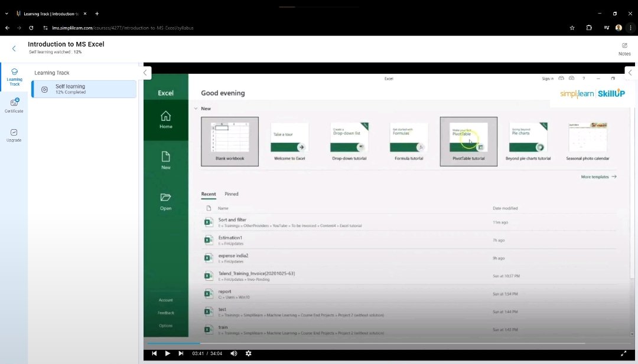Click Excel help question mark
This screenshot has width=638, height=364.
(x=584, y=78)
